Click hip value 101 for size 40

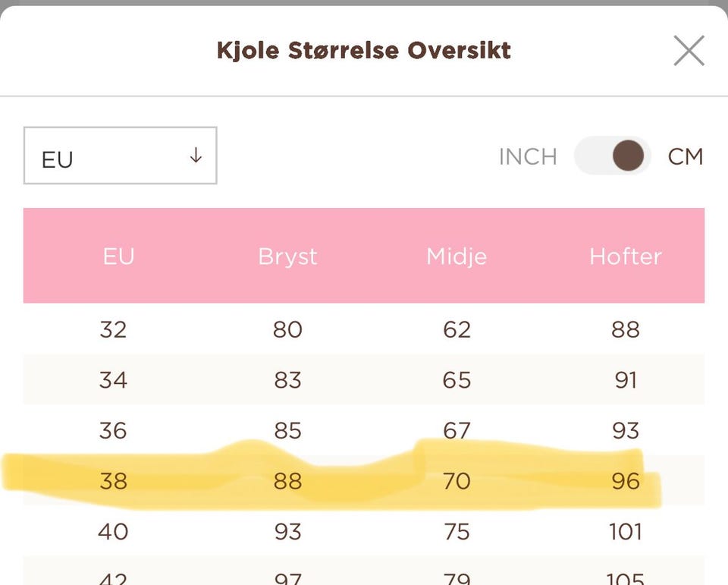click(x=626, y=531)
